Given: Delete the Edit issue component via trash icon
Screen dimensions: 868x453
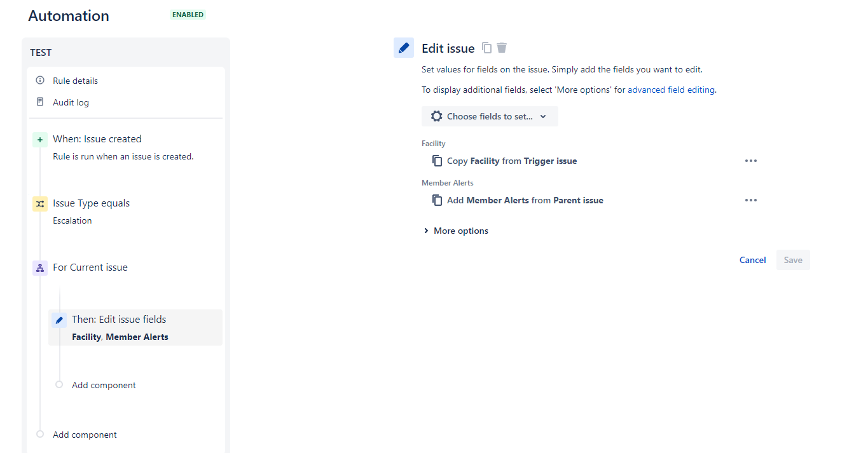Looking at the screenshot, I should point(502,48).
